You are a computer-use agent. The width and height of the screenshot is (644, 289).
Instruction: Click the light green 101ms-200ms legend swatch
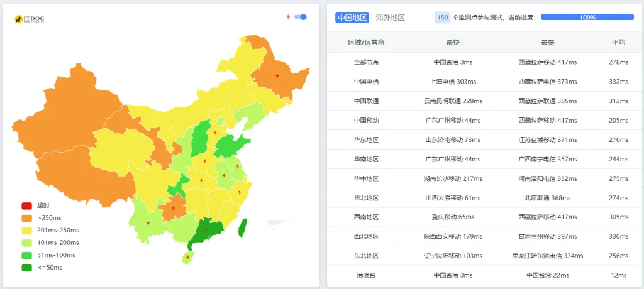pyautogui.click(x=26, y=243)
